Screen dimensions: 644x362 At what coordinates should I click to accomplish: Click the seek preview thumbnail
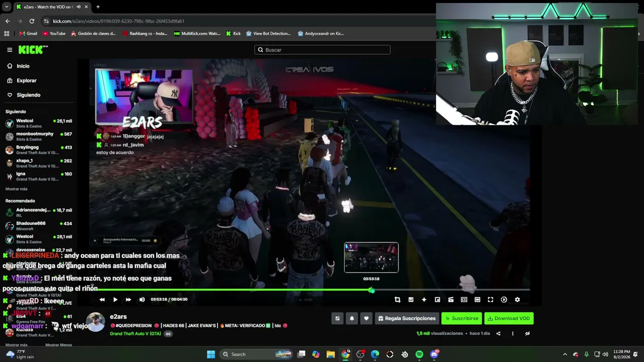(371, 257)
